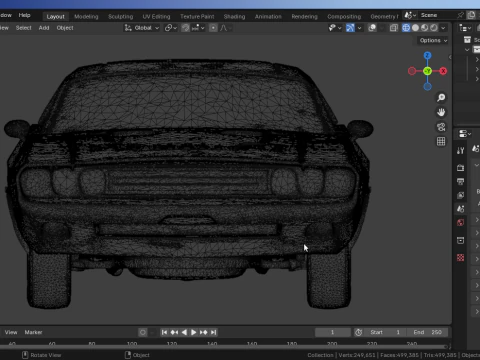
Task: Switch to the Animation workspace tab
Action: tap(268, 16)
